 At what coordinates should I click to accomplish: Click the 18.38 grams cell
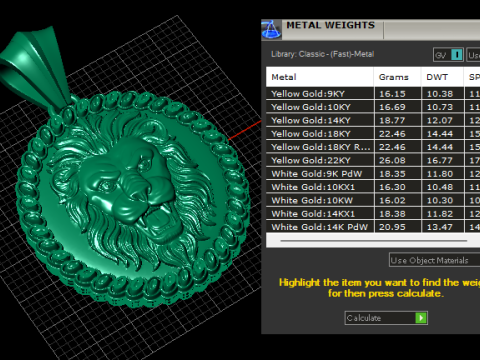397,214
